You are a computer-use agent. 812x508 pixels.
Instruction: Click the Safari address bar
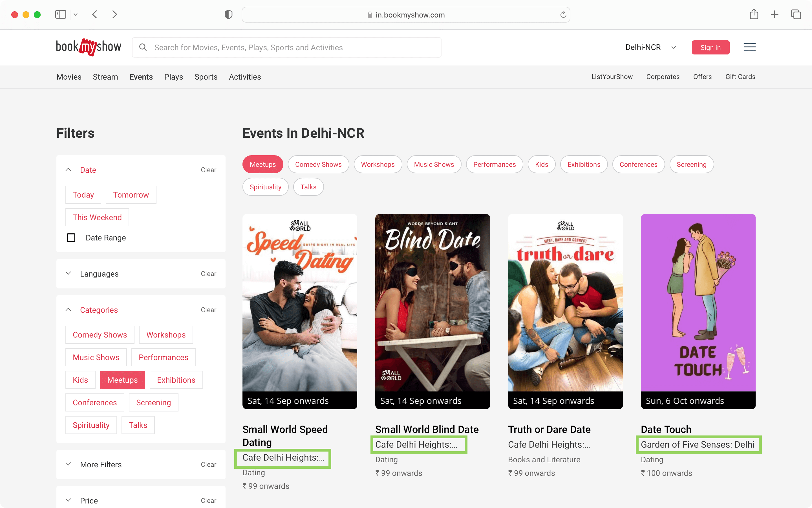pyautogui.click(x=406, y=14)
